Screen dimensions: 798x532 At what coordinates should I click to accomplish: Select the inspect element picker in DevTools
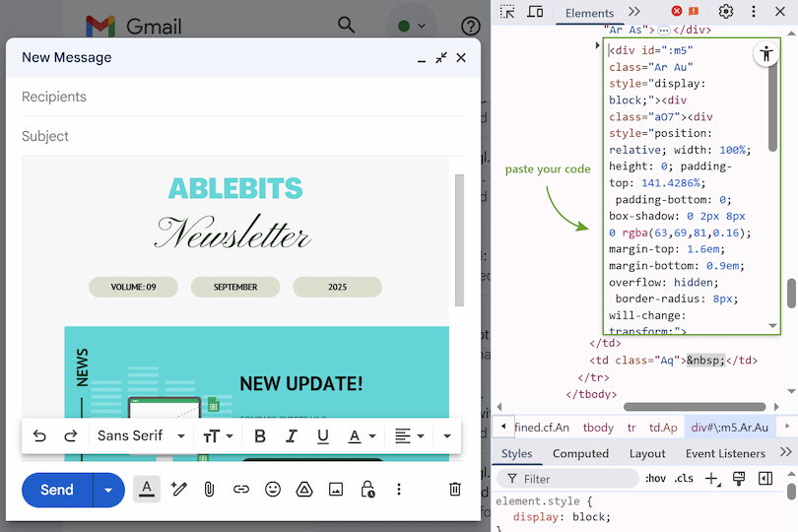[x=507, y=12]
